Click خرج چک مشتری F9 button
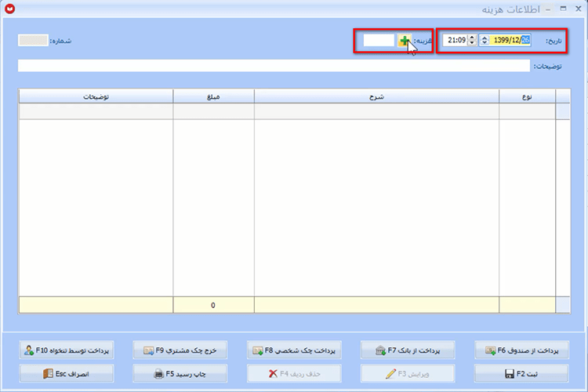Viewport: 588px width, 392px height. click(x=180, y=350)
